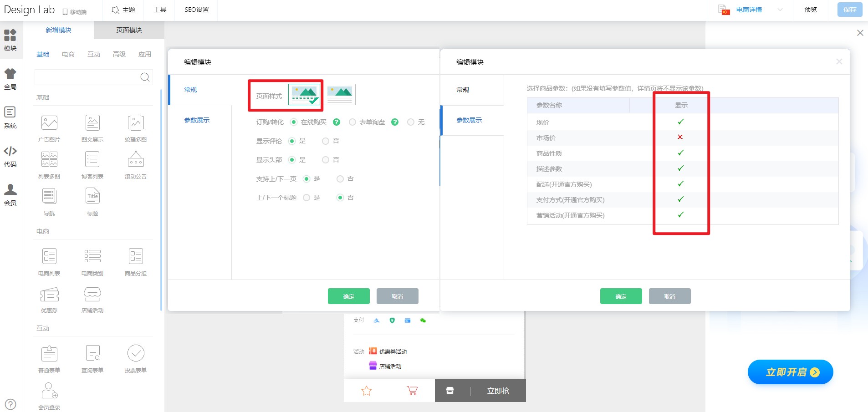Click help icon next to 在线购买
The height and width of the screenshot is (412, 868).
tap(337, 122)
